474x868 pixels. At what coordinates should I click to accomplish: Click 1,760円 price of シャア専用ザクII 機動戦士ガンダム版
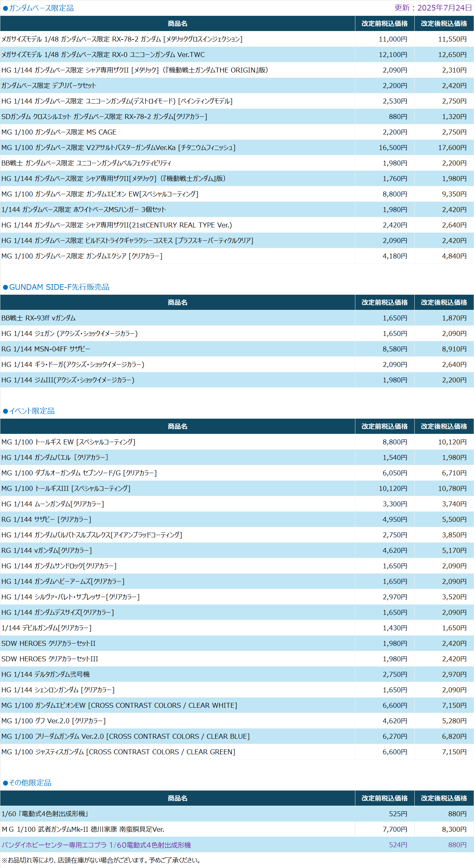tap(395, 179)
